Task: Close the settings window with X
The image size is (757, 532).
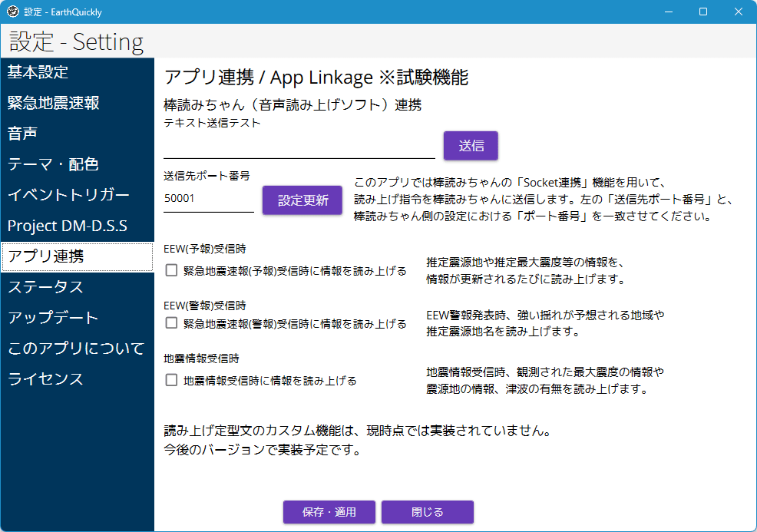Action: tap(739, 12)
